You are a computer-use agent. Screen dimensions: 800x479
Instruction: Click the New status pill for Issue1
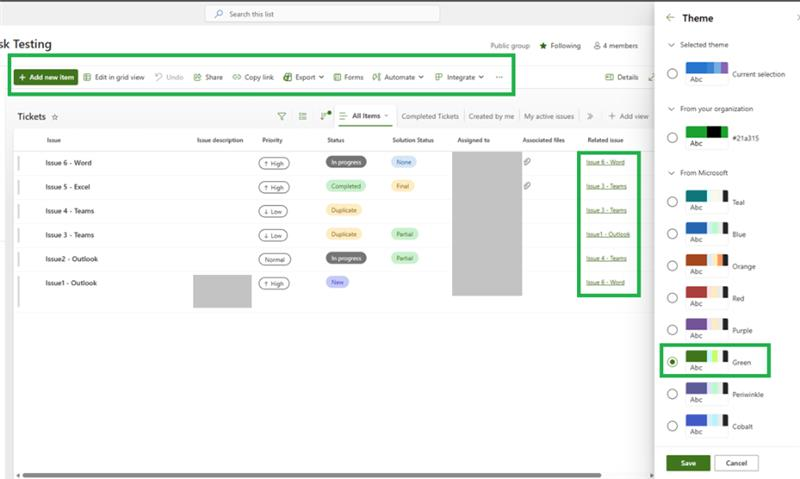[x=337, y=282]
